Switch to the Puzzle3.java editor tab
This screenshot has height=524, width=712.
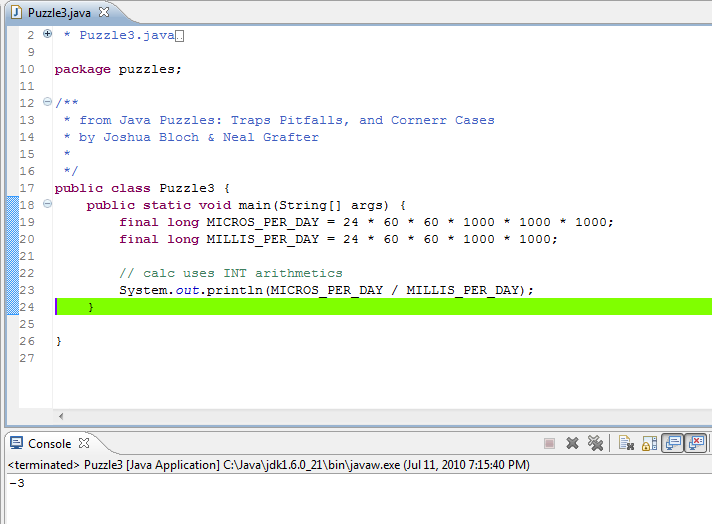pos(59,13)
